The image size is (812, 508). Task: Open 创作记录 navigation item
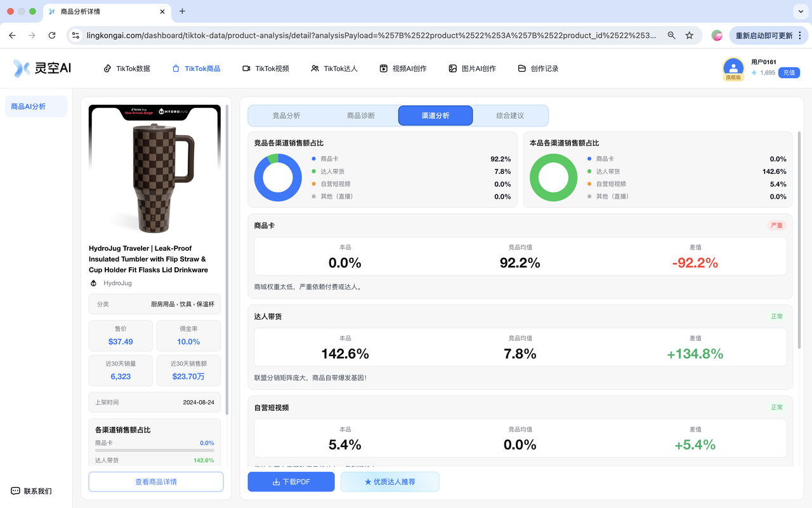click(538, 69)
